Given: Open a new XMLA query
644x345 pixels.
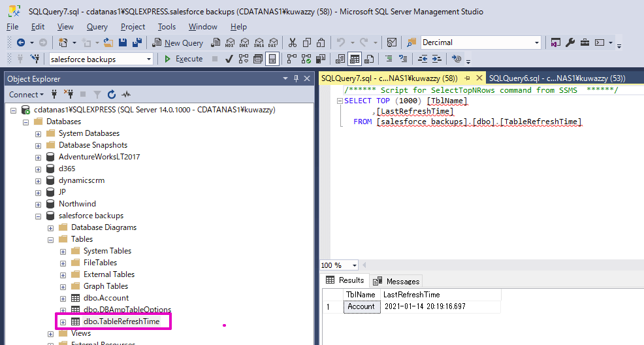Looking at the screenshot, I should point(259,42).
